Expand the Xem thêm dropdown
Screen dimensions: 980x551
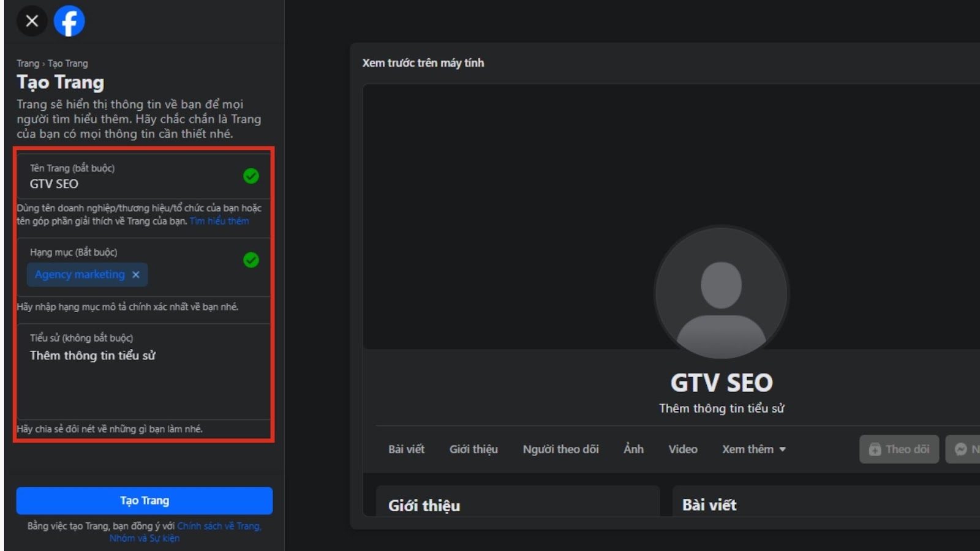coord(753,449)
